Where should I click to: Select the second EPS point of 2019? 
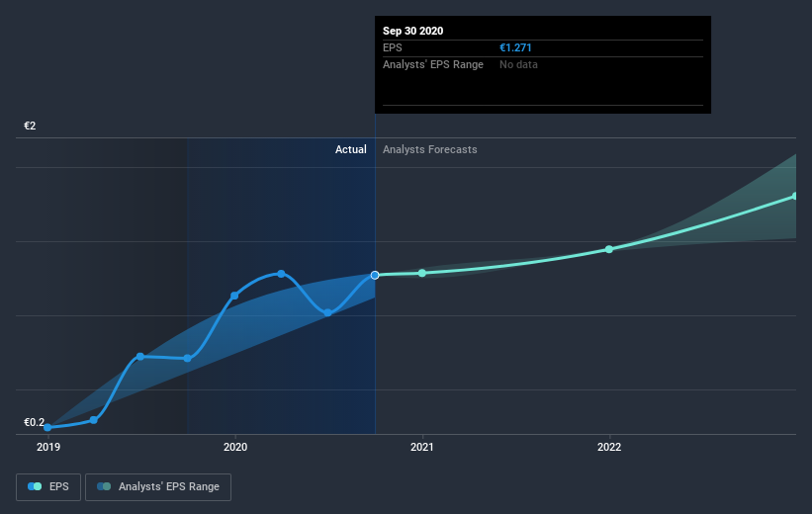94,420
